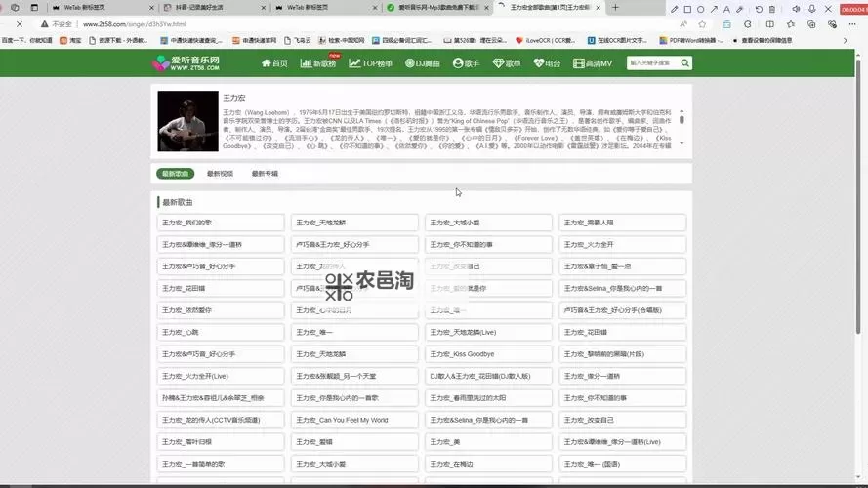The height and width of the screenshot is (488, 868).
Task: Open song 王力宏_需要人陪
Action: 622,223
